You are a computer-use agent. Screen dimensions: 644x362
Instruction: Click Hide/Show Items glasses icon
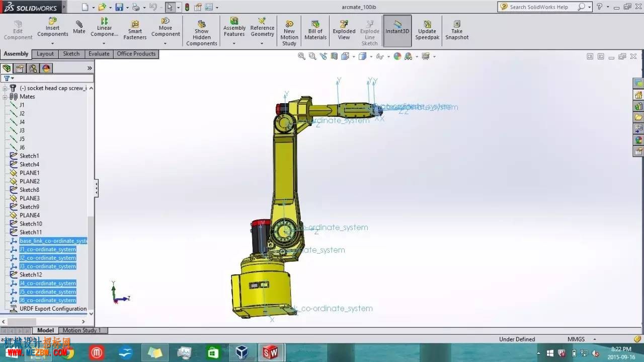(380, 56)
